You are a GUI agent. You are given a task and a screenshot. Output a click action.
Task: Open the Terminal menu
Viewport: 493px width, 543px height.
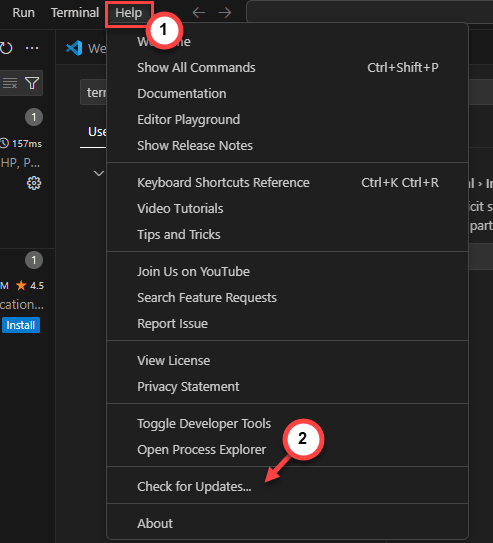pyautogui.click(x=75, y=13)
